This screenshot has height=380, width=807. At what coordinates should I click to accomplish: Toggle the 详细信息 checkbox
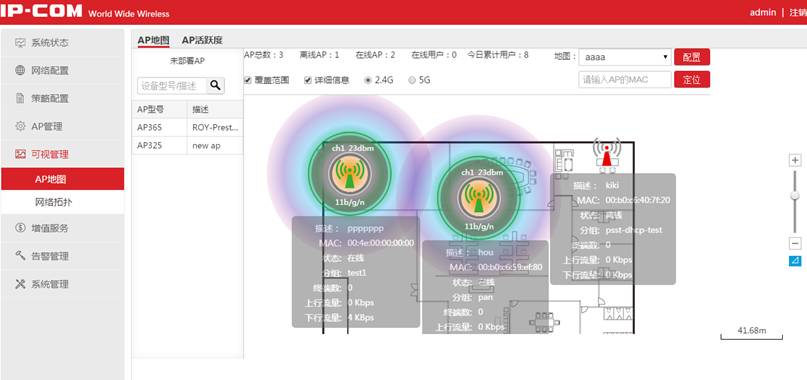click(308, 80)
